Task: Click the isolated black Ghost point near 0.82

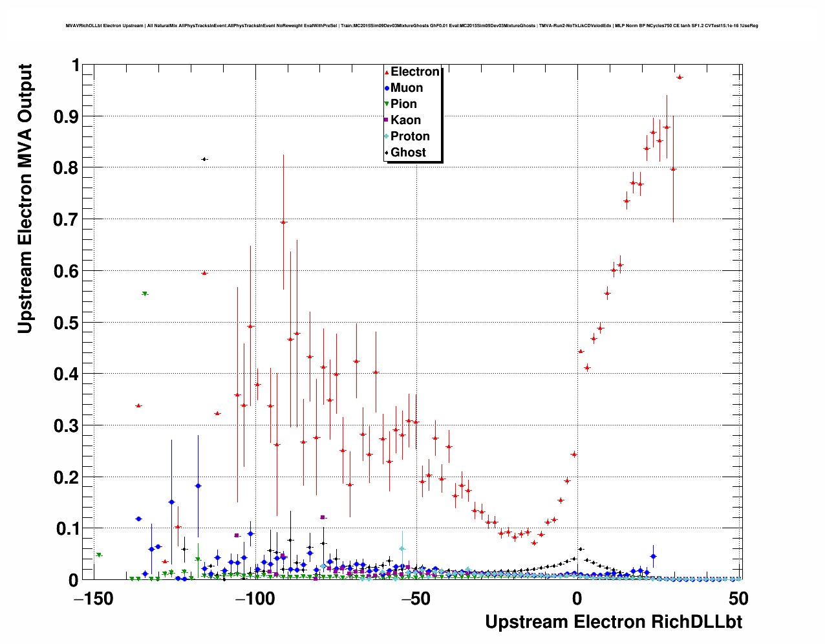Action: point(204,159)
